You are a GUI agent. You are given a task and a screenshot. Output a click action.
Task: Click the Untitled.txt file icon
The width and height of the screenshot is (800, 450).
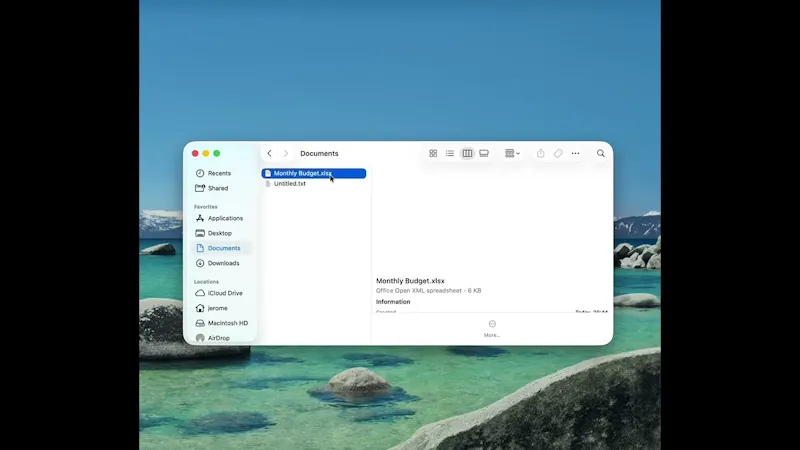(x=268, y=184)
